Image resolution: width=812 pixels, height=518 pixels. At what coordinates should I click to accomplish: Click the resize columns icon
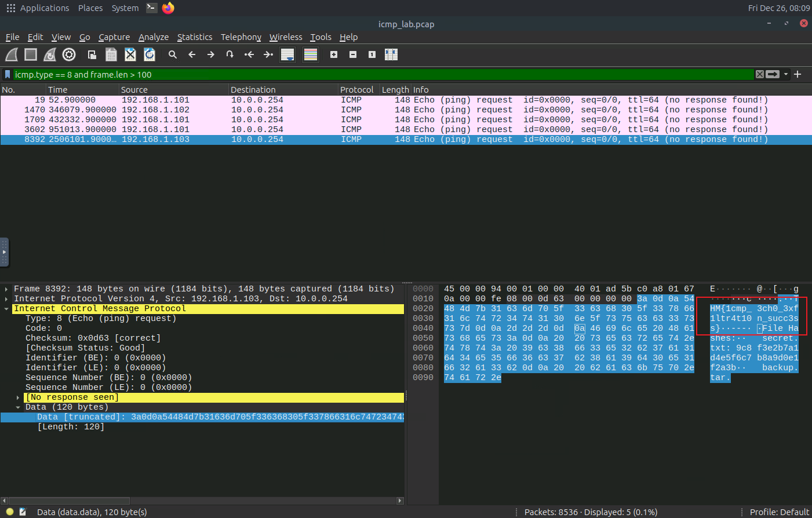[391, 54]
